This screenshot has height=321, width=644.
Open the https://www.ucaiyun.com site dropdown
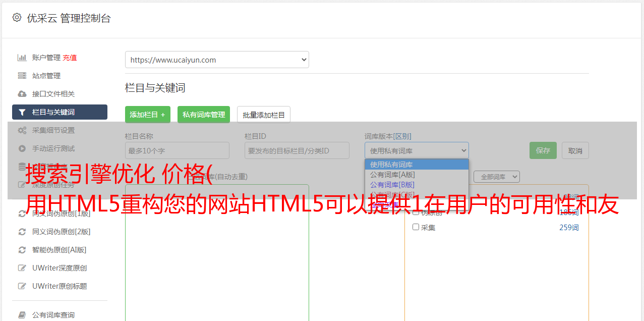tap(217, 60)
